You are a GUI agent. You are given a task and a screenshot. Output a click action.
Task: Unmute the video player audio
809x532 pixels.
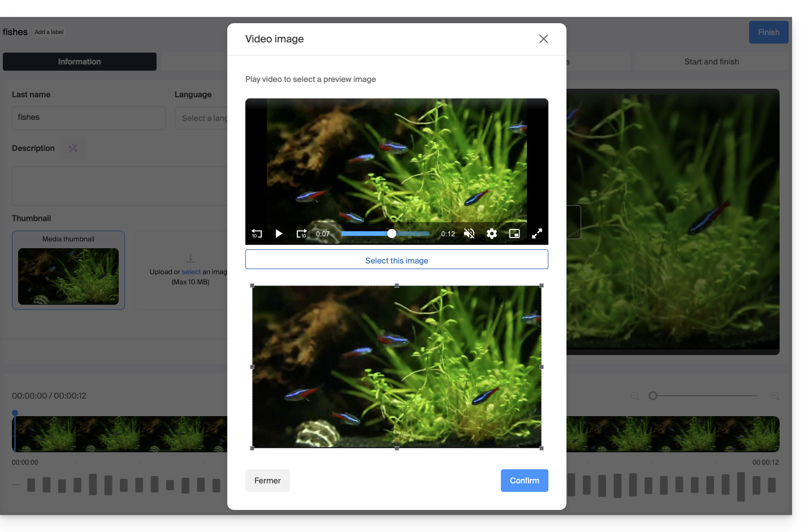tap(469, 233)
